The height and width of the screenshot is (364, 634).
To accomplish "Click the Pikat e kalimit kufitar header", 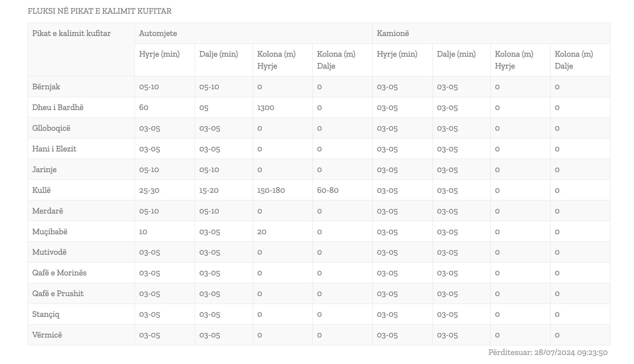I will click(71, 33).
